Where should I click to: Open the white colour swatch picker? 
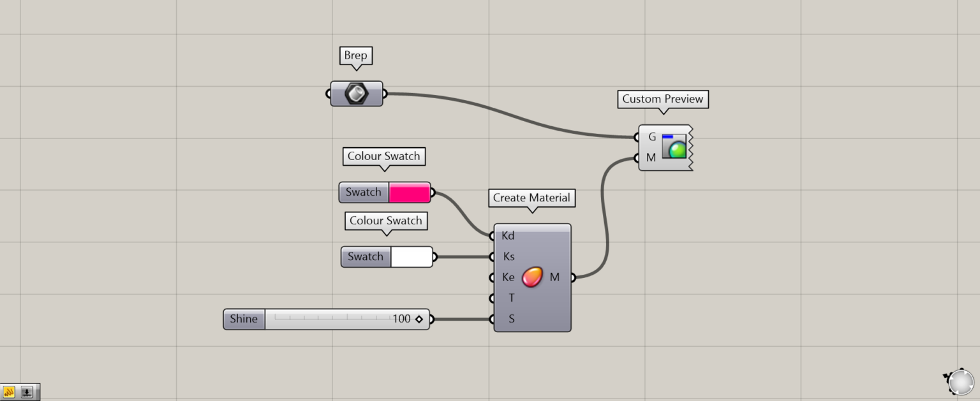pyautogui.click(x=411, y=257)
